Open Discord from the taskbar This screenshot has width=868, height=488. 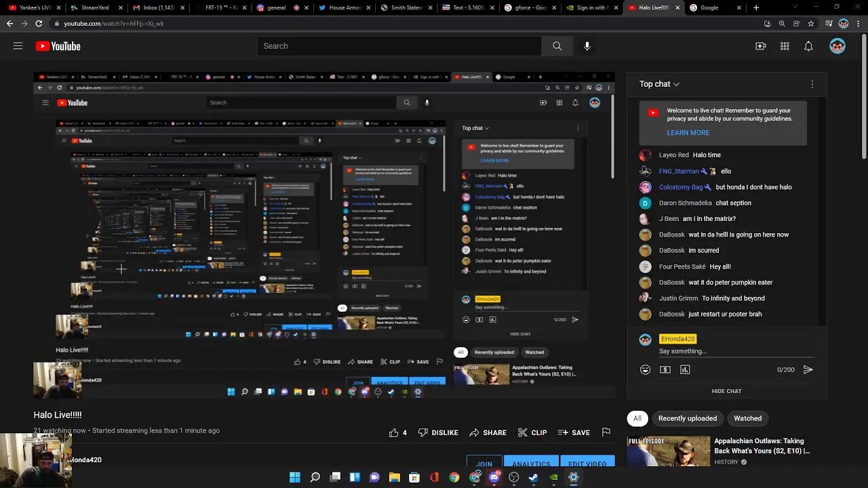coord(494,477)
